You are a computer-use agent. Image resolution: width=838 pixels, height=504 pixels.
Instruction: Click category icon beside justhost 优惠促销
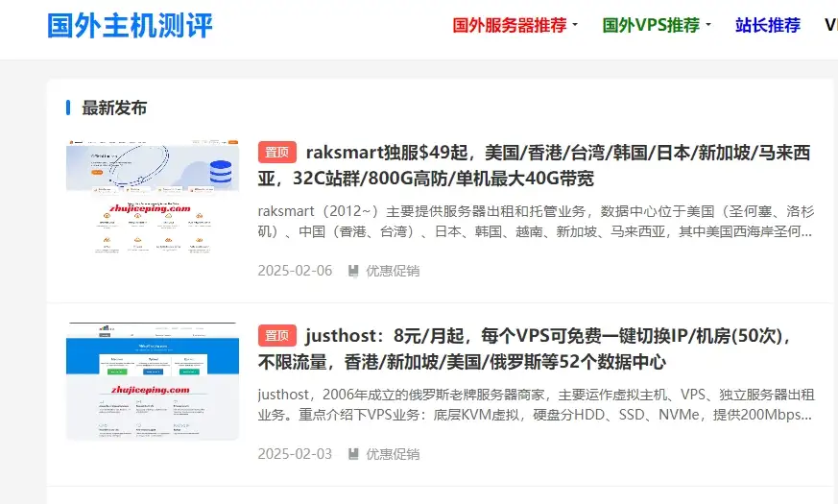(x=353, y=454)
